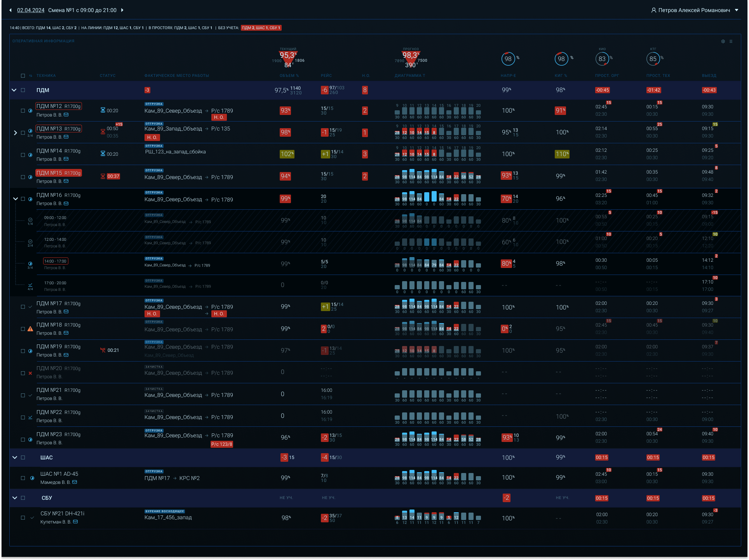Screen dimensions: 749x560
Task: Go to the next shift arrow
Action: tap(122, 10)
